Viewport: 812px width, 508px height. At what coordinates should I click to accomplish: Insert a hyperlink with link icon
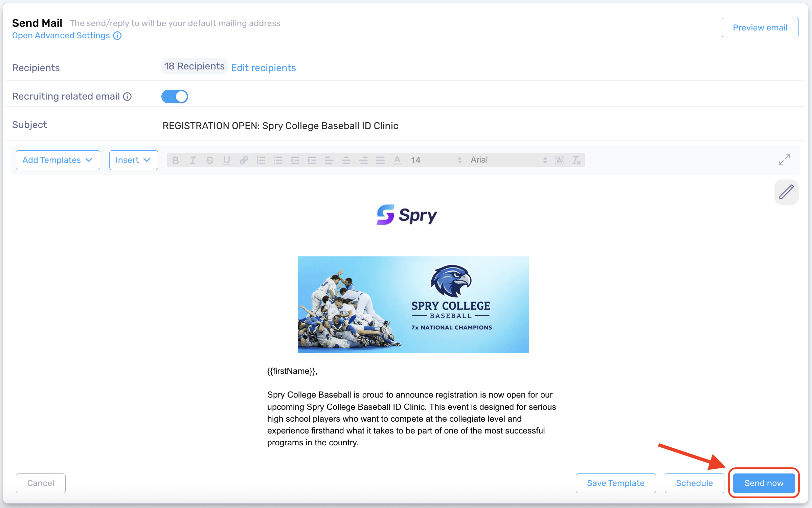point(244,160)
